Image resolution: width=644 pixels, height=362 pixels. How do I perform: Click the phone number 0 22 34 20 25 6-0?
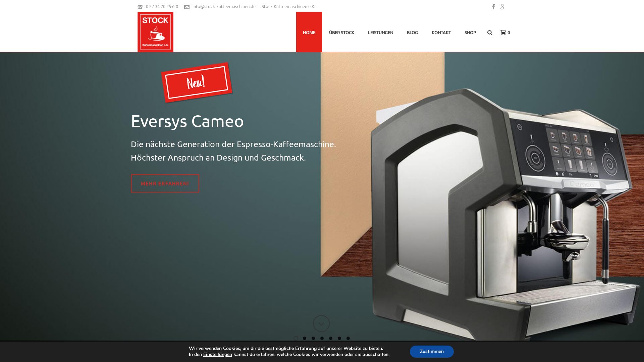coord(162,6)
